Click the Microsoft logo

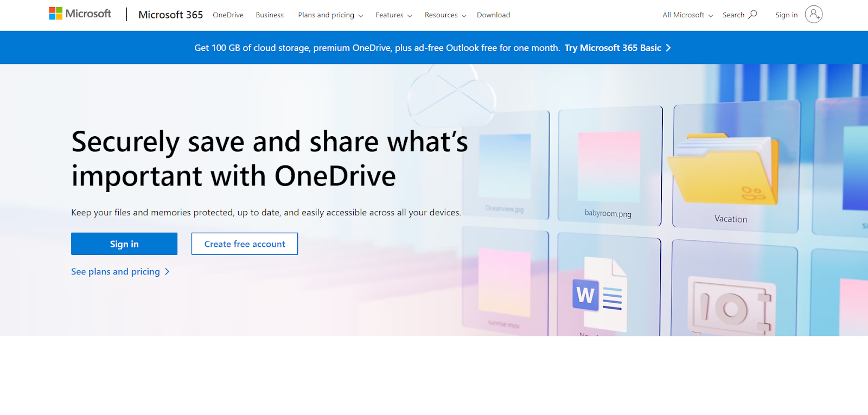80,14
